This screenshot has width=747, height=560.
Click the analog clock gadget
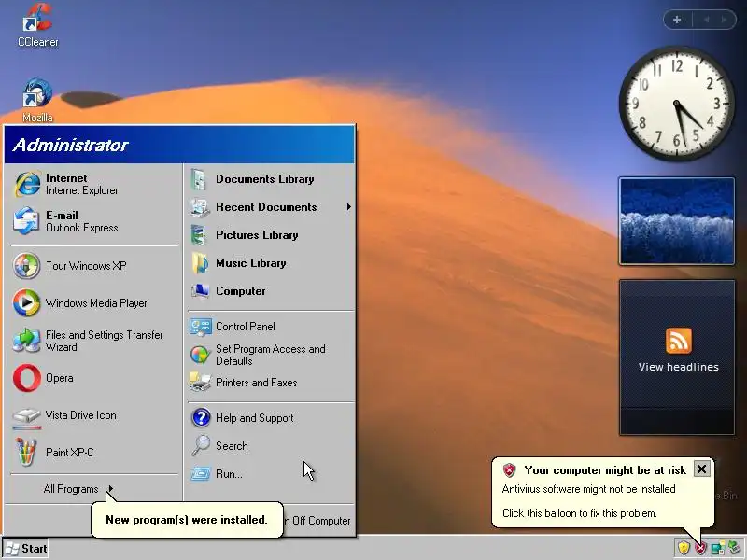click(x=676, y=103)
